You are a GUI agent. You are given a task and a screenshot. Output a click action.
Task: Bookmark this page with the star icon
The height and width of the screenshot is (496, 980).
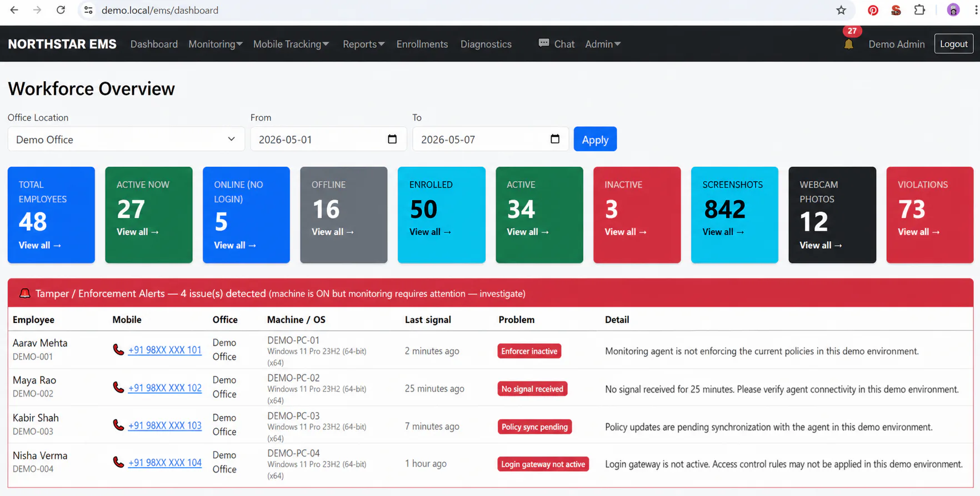pos(841,10)
